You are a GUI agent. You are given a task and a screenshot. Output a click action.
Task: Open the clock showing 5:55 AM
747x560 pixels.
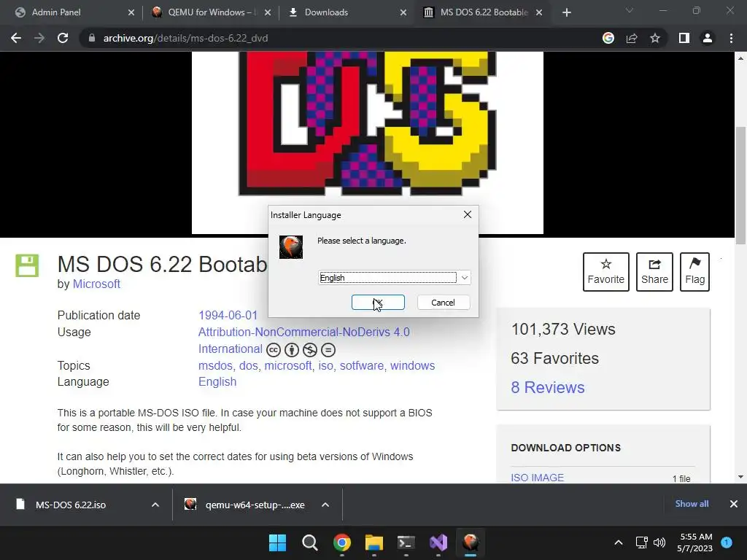pyautogui.click(x=694, y=542)
